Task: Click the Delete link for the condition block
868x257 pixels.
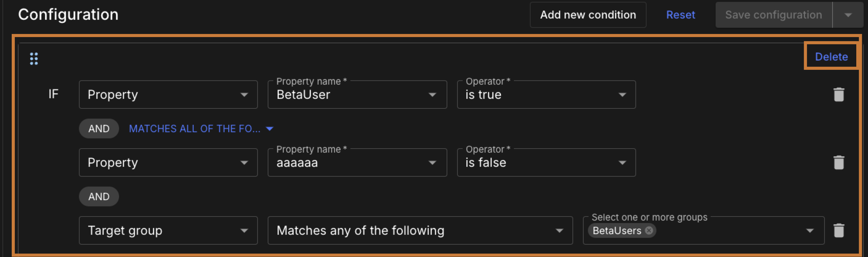Action: click(x=832, y=57)
